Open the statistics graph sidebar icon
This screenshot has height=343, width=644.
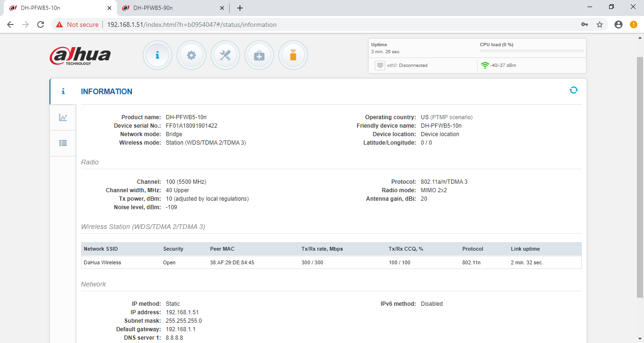click(x=63, y=117)
